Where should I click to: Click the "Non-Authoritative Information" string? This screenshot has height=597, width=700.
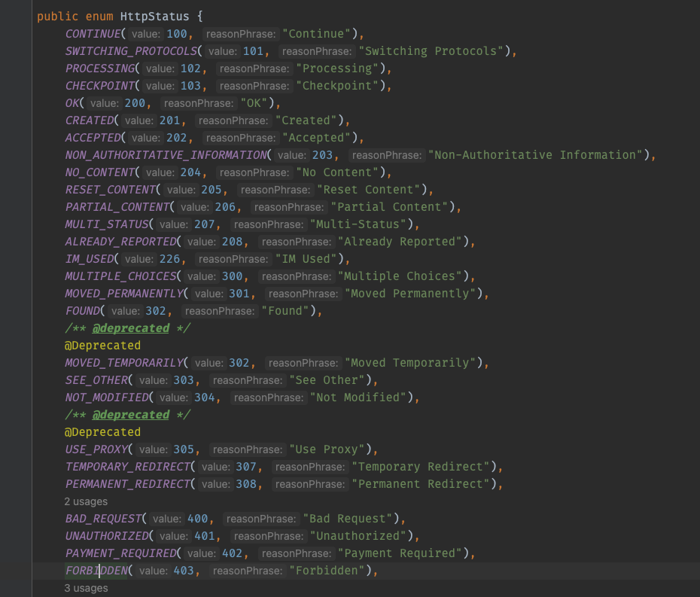point(535,155)
